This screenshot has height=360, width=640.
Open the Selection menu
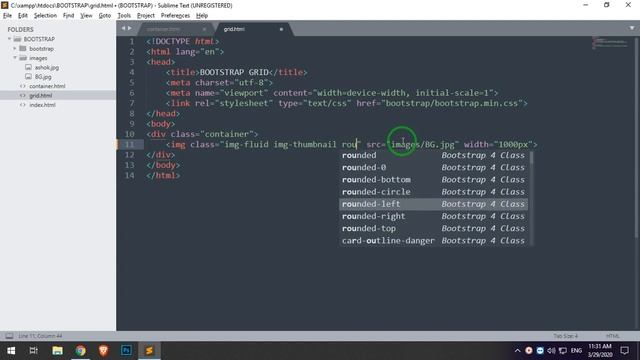pyautogui.click(x=45, y=16)
